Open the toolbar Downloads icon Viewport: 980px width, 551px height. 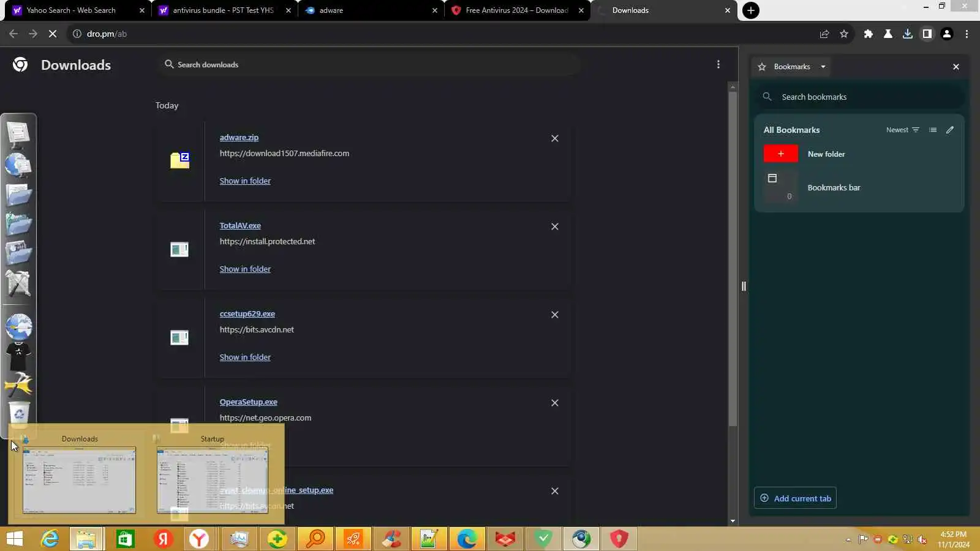point(907,34)
